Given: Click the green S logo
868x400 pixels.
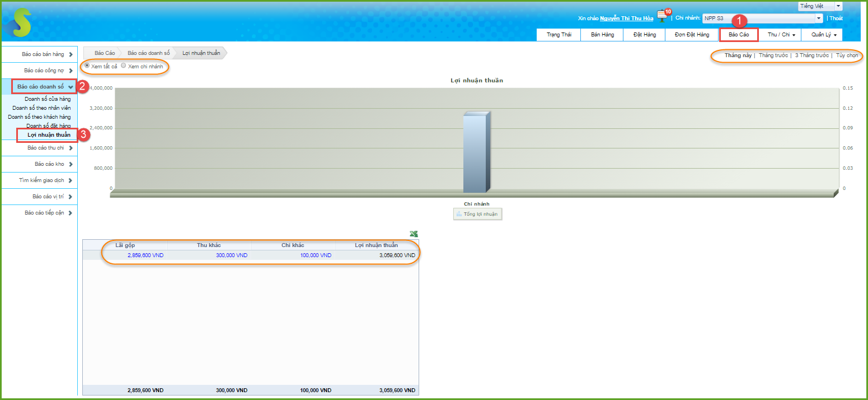Looking at the screenshot, I should [x=18, y=23].
